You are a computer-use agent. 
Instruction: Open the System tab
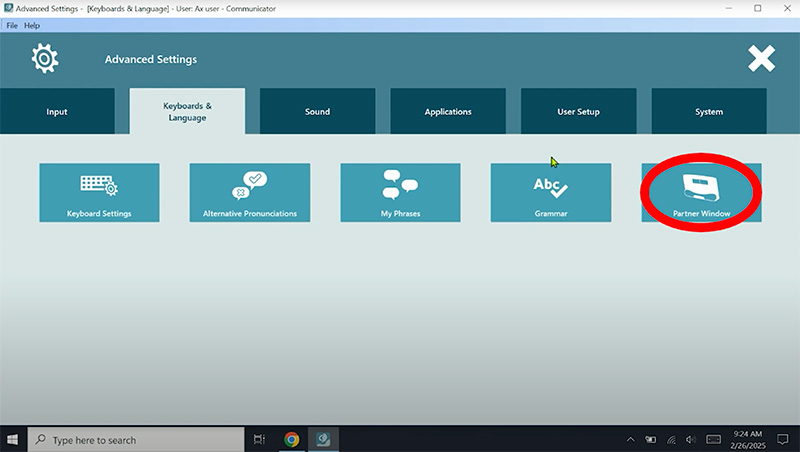coord(708,112)
